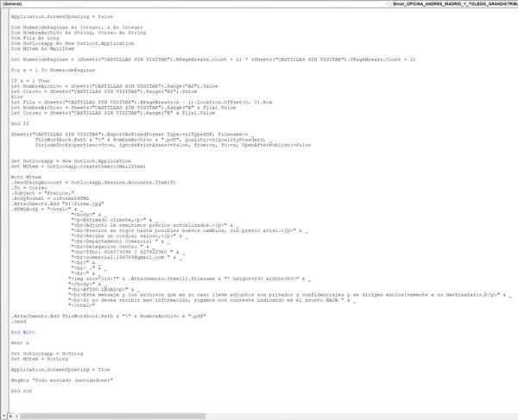Screen dimensions: 518x420
Task: Click line .BodyFormat = olFormatHTML
Action: [50, 198]
